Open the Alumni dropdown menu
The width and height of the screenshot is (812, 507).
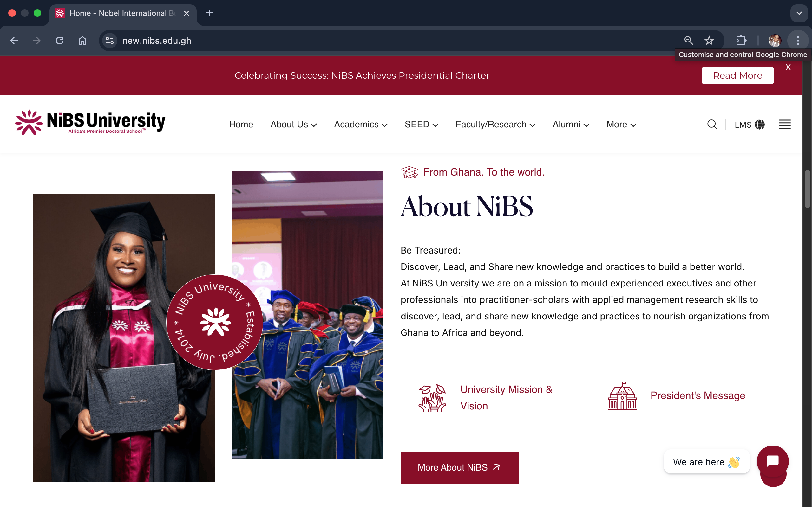571,125
